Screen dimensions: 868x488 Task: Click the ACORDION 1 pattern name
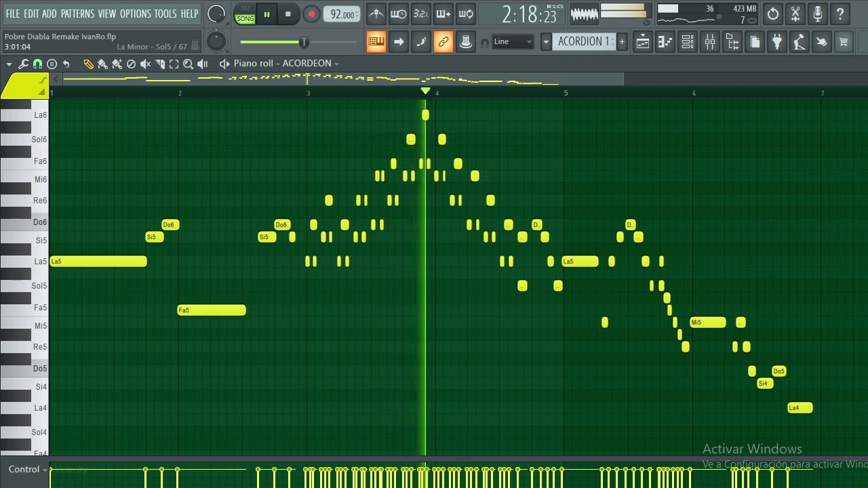[583, 42]
